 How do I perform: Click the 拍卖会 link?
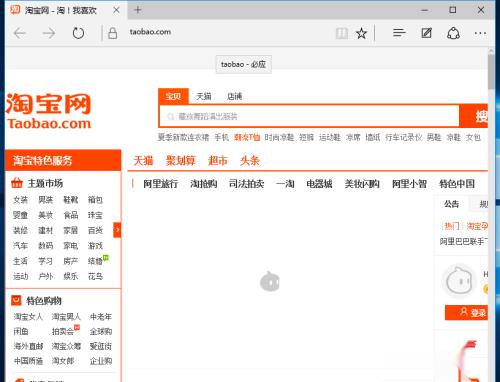63,331
